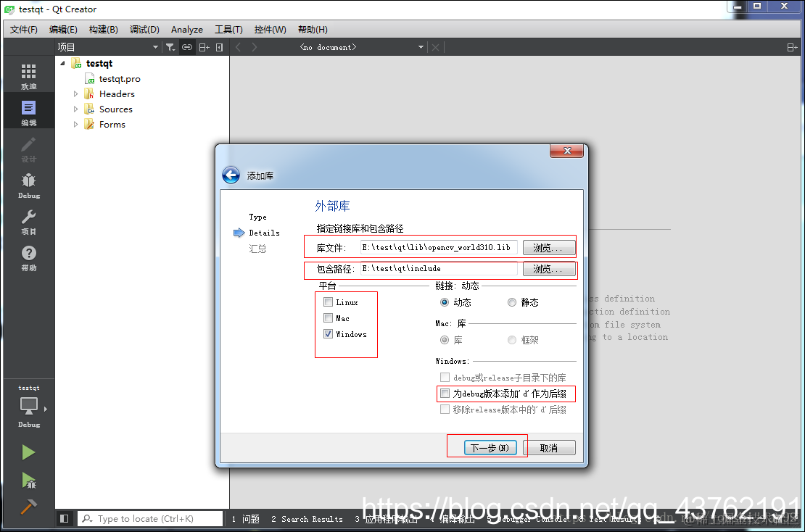
Task: Uncheck the Windows platform checkbox
Action: point(328,333)
